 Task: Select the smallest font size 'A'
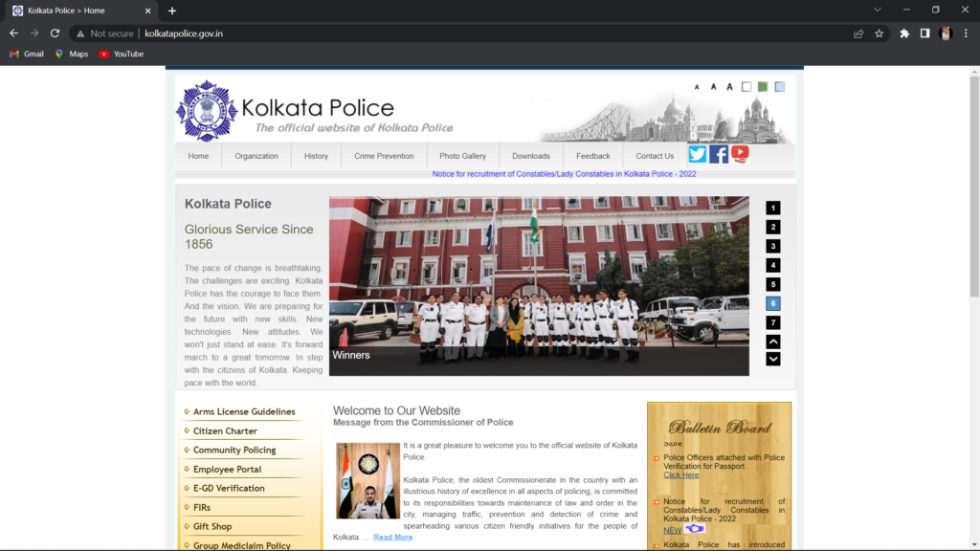tap(697, 87)
